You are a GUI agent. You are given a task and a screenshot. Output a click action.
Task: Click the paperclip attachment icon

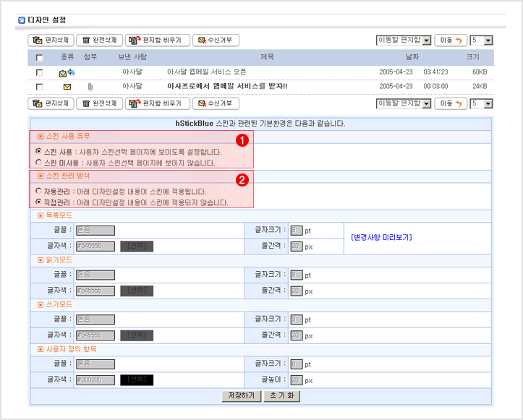coord(90,87)
